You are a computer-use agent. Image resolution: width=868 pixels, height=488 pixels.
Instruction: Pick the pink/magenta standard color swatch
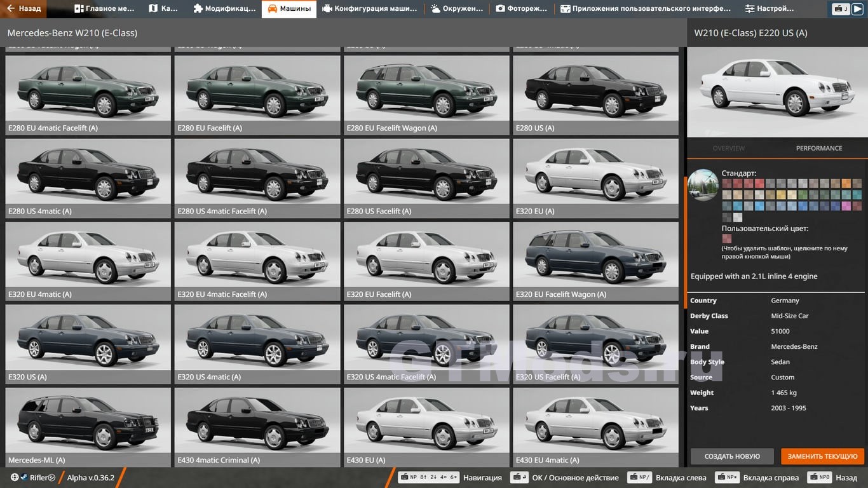click(846, 206)
